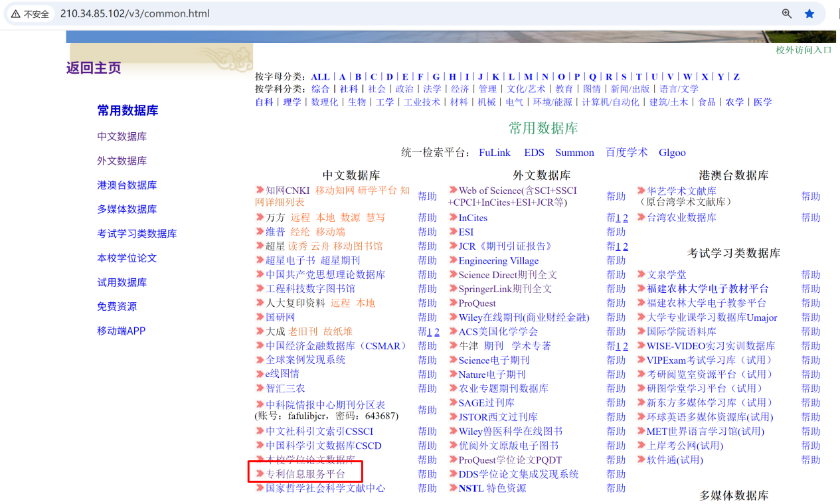Open 超星电子书 link
The height and width of the screenshot is (504, 840).
pyautogui.click(x=291, y=260)
